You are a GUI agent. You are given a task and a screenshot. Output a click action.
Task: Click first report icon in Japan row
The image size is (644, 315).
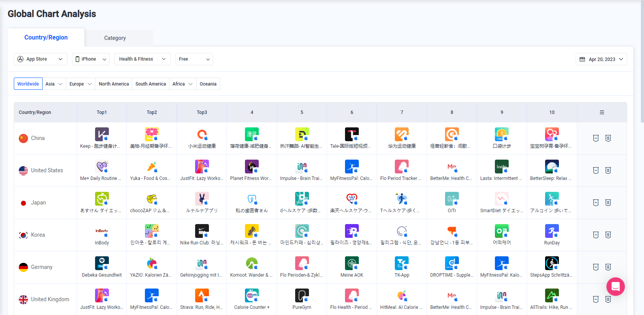point(596,203)
